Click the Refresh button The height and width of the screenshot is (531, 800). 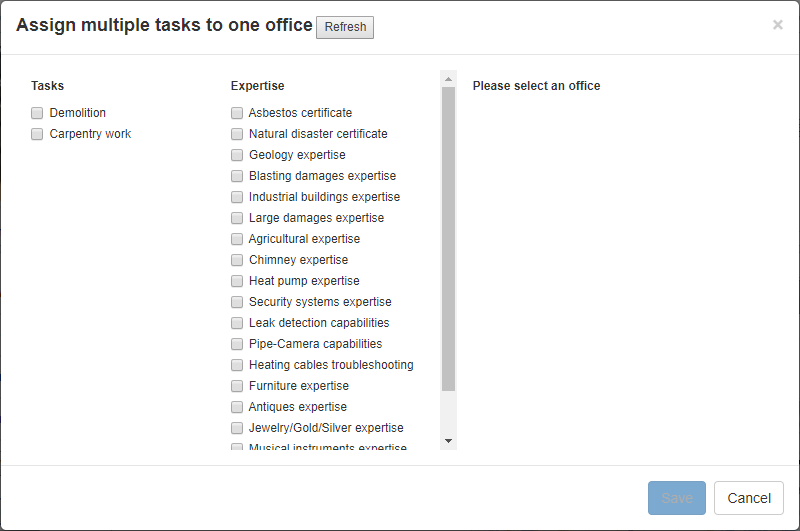point(345,27)
